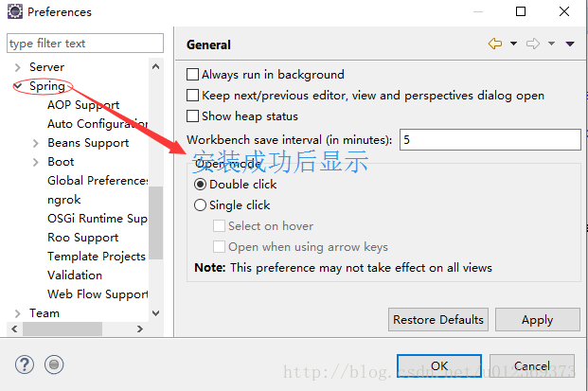Image resolution: width=588 pixels, height=391 pixels.
Task: Click the tree scroll-up arrow
Action: click(156, 66)
